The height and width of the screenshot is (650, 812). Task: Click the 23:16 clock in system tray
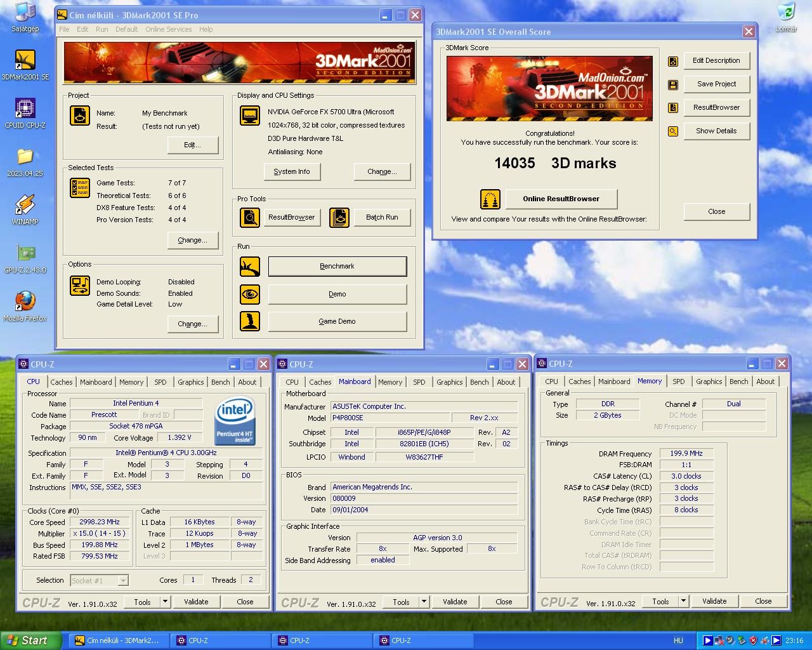click(794, 640)
